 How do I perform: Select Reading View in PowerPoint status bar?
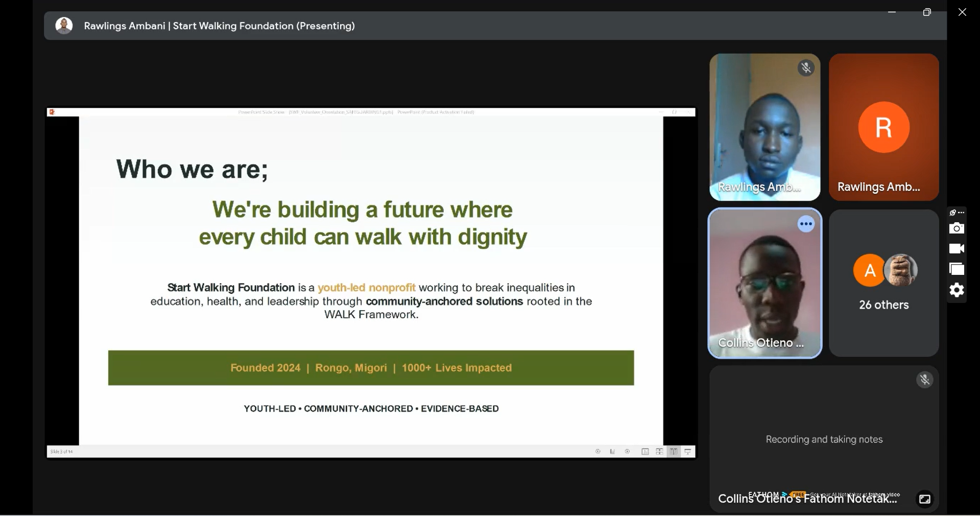pyautogui.click(x=674, y=452)
